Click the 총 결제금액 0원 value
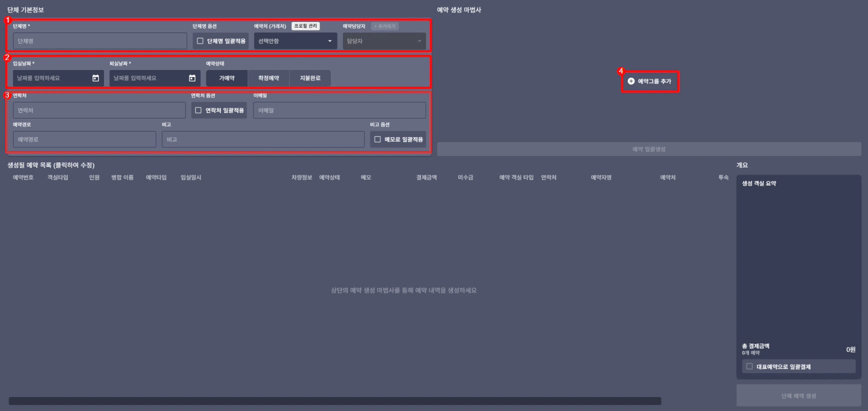This screenshot has height=411, width=868. [x=850, y=349]
